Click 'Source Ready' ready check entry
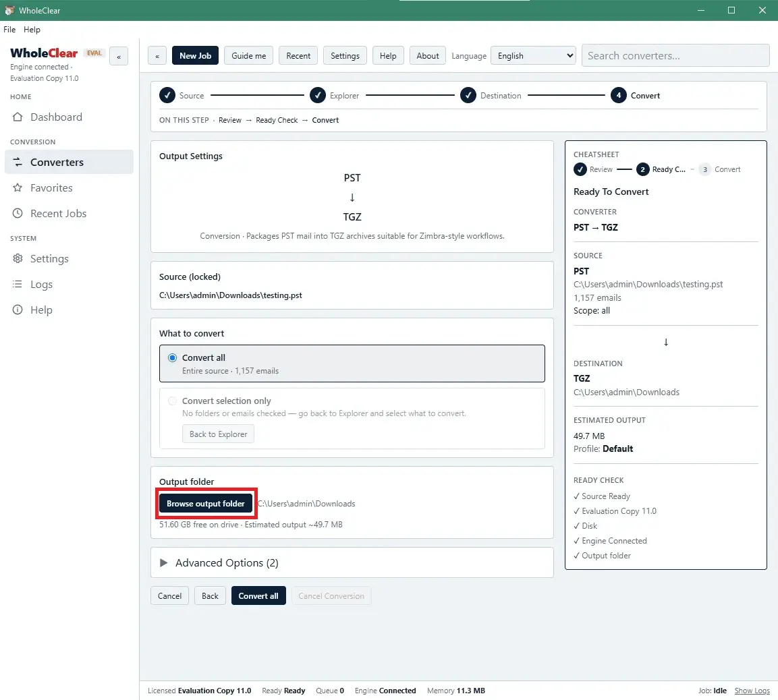Viewport: 778px width, 700px height. (602, 496)
